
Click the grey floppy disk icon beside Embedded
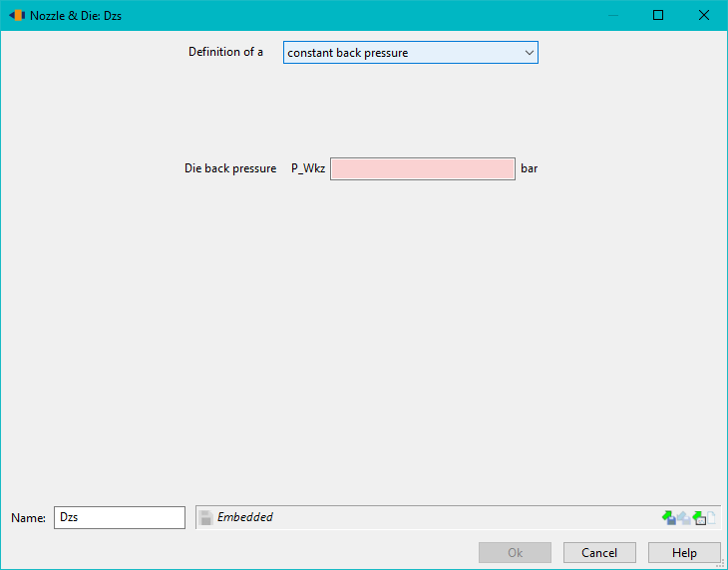(x=205, y=517)
